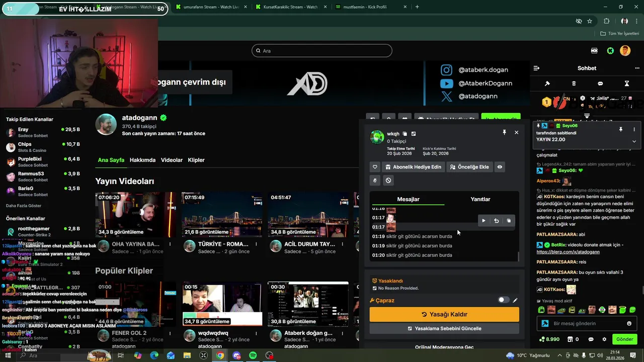Image resolution: width=644 pixels, height=362 pixels.
Task: Click the camera stream icon in header
Action: 594,51
